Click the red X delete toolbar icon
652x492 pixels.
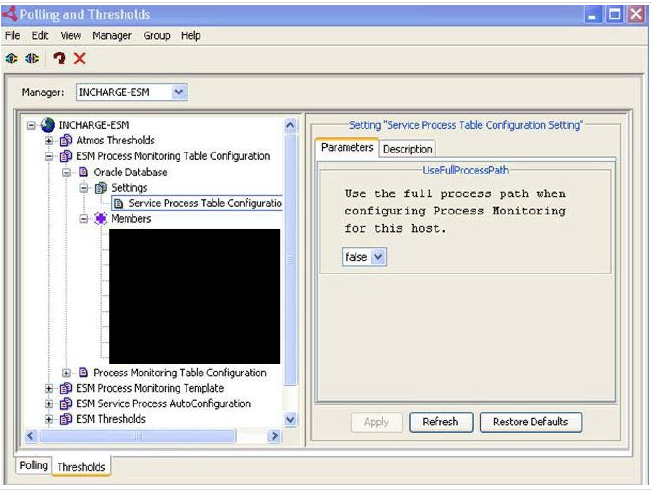(x=79, y=58)
